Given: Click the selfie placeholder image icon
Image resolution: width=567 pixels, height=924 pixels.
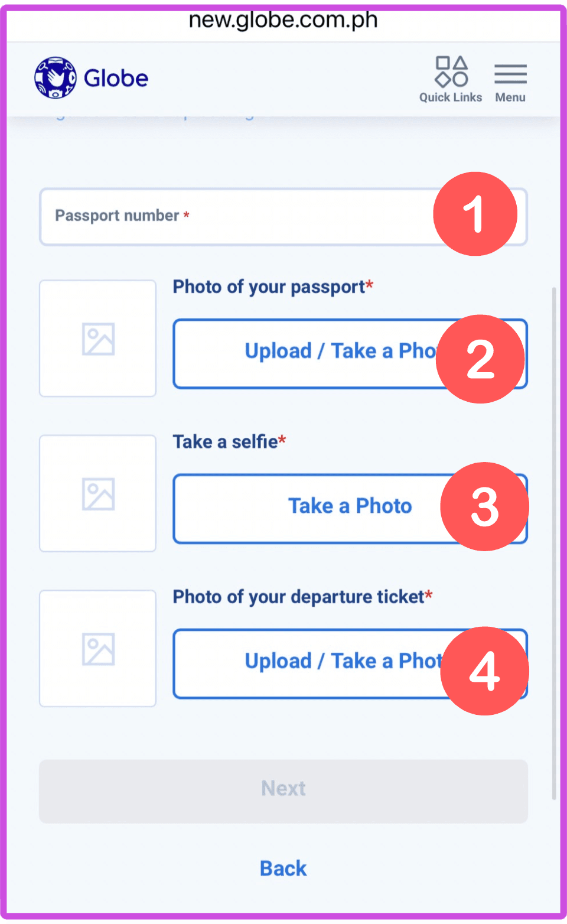Looking at the screenshot, I should pyautogui.click(x=98, y=494).
